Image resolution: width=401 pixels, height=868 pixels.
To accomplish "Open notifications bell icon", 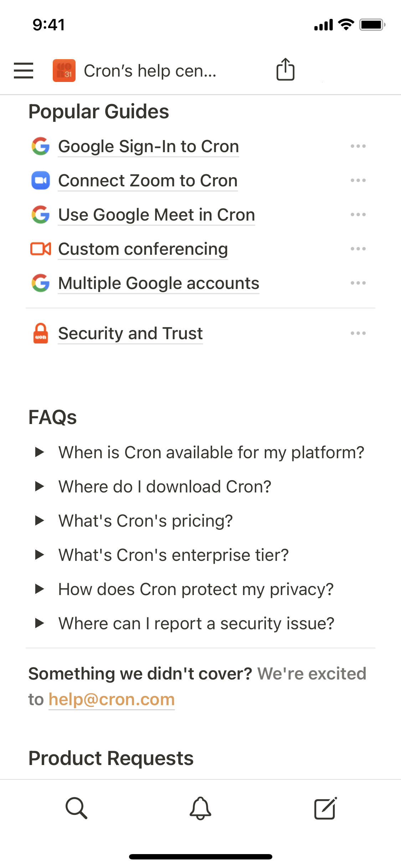I will [x=200, y=808].
